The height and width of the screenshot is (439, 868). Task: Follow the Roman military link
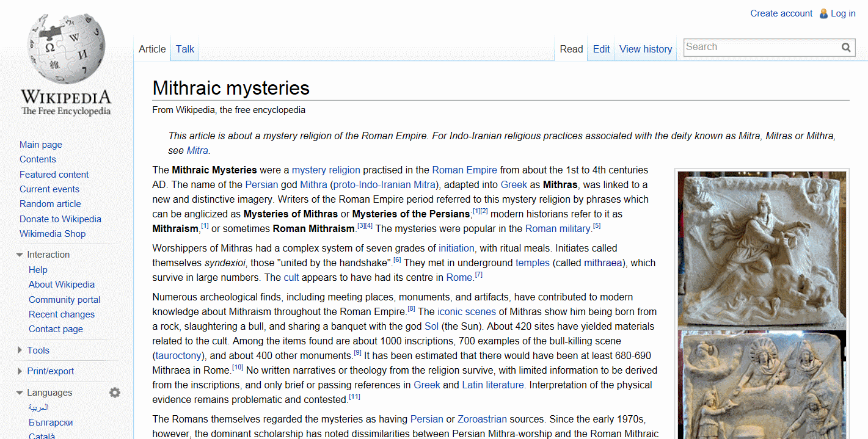pyautogui.click(x=558, y=228)
